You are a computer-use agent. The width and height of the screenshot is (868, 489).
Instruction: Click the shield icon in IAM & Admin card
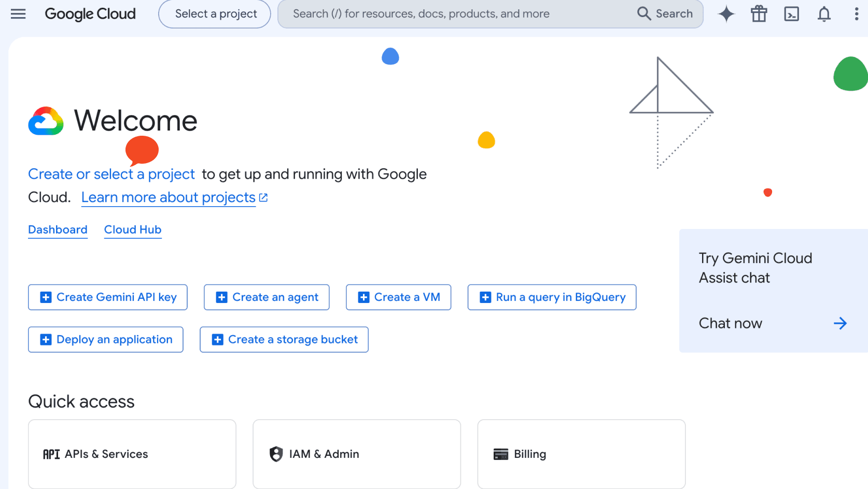(276, 454)
